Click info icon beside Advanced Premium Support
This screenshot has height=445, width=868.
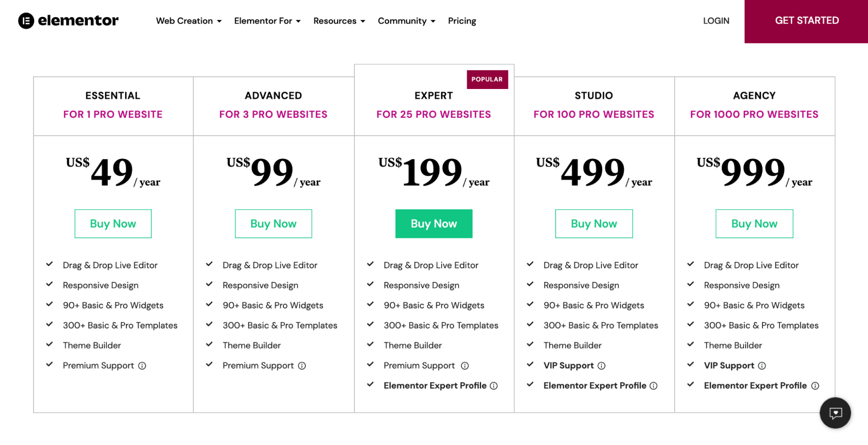pyautogui.click(x=302, y=366)
